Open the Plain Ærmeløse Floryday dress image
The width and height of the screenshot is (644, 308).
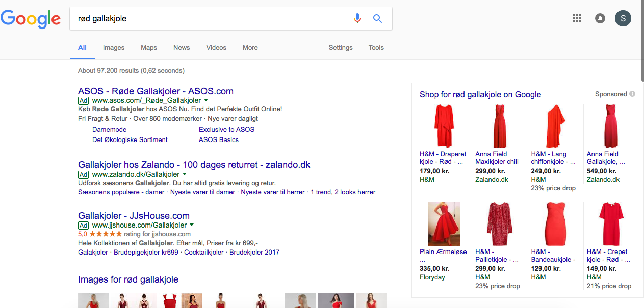(x=444, y=224)
